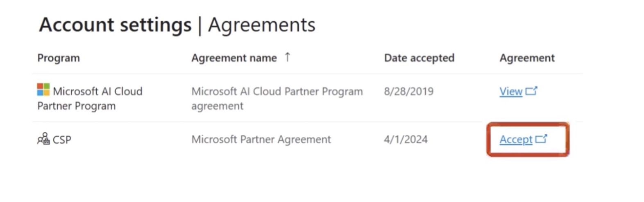Click the external-link icon beside View
644x202 pixels.
[x=531, y=91]
